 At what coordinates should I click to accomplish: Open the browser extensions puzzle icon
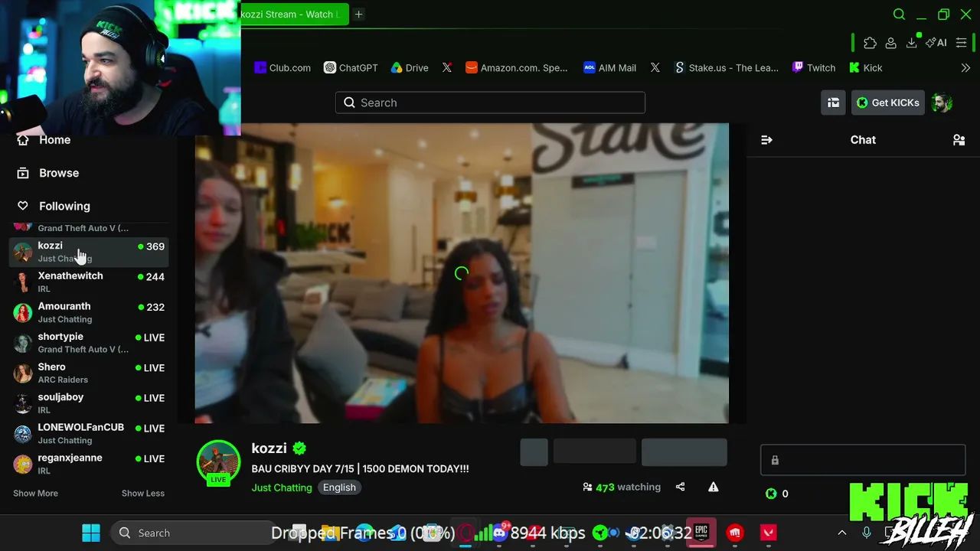pyautogui.click(x=870, y=43)
